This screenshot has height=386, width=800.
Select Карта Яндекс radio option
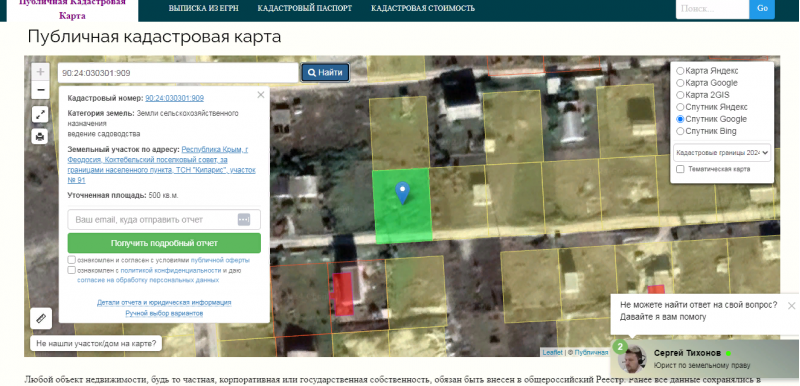(680, 71)
